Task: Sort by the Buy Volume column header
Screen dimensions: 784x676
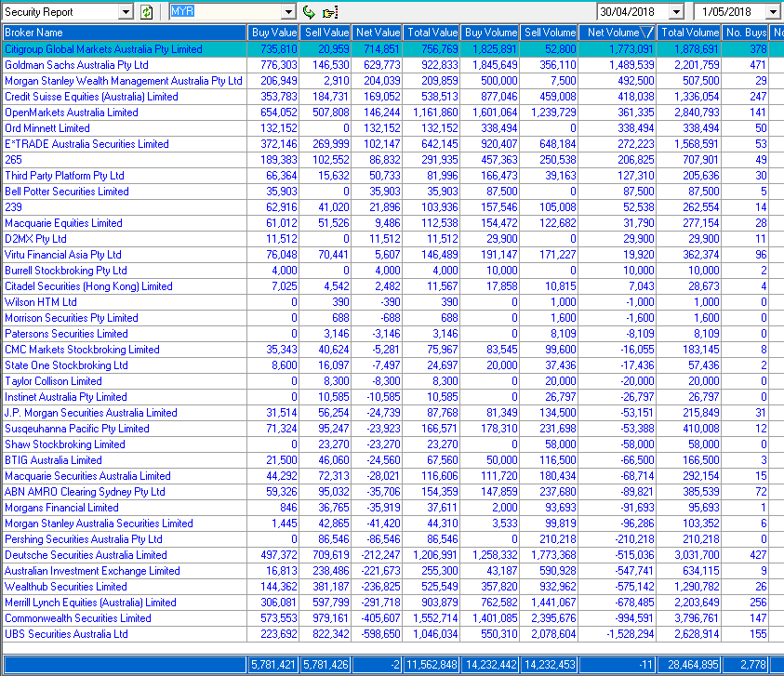Action: [490, 33]
